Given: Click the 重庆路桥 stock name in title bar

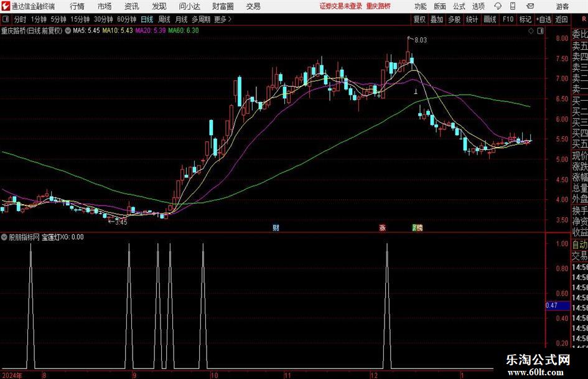Looking at the screenshot, I should pos(378,6).
